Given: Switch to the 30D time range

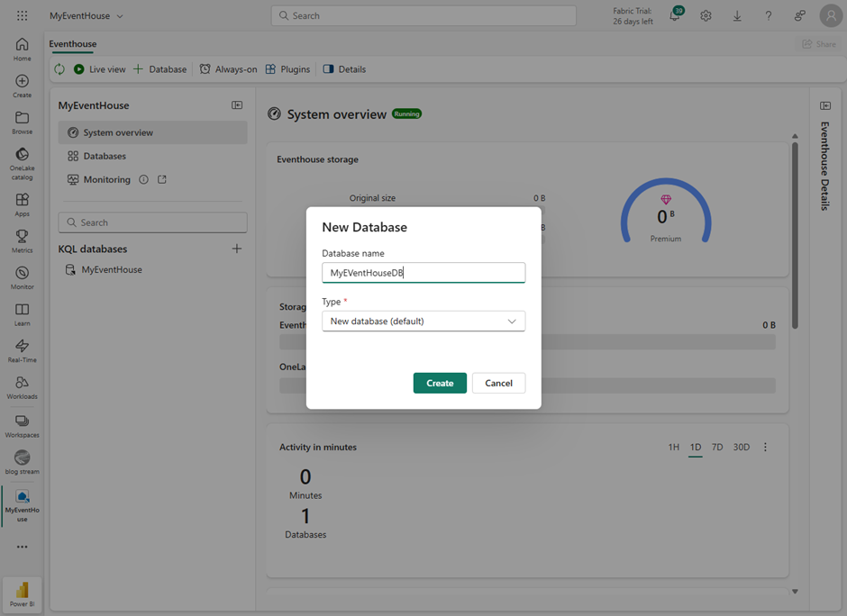Looking at the screenshot, I should click(741, 448).
